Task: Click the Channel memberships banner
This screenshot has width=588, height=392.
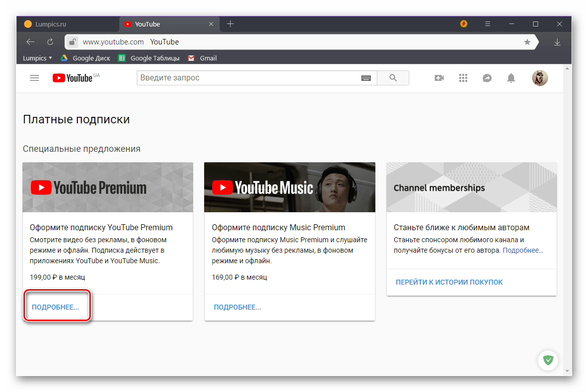Action: [471, 187]
